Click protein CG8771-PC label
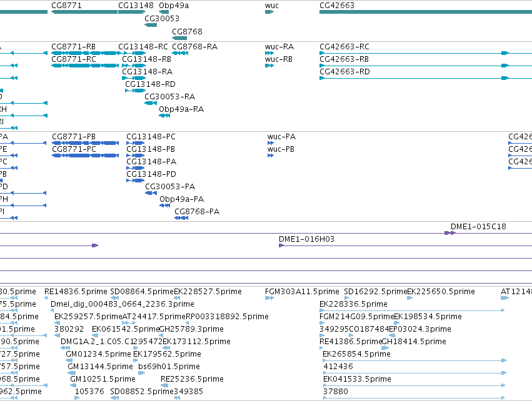 click(x=74, y=149)
